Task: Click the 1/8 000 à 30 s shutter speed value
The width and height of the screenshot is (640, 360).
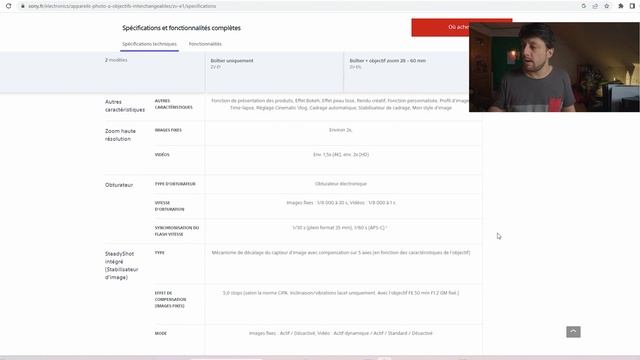Action: pyautogui.click(x=341, y=203)
